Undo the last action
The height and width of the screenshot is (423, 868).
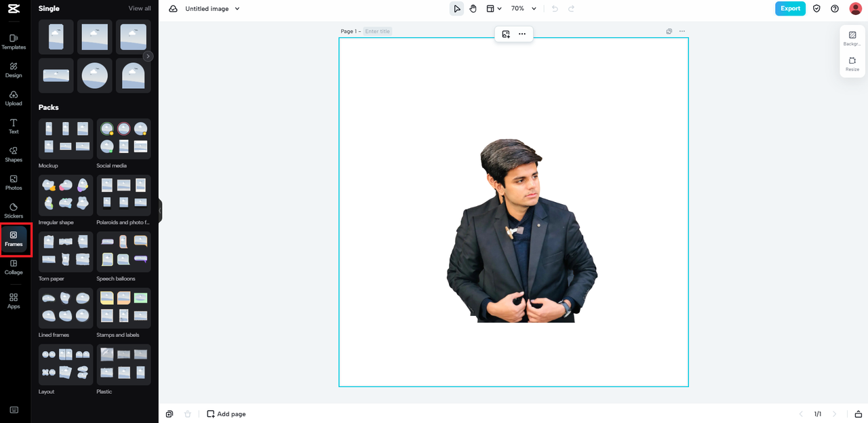(x=555, y=9)
